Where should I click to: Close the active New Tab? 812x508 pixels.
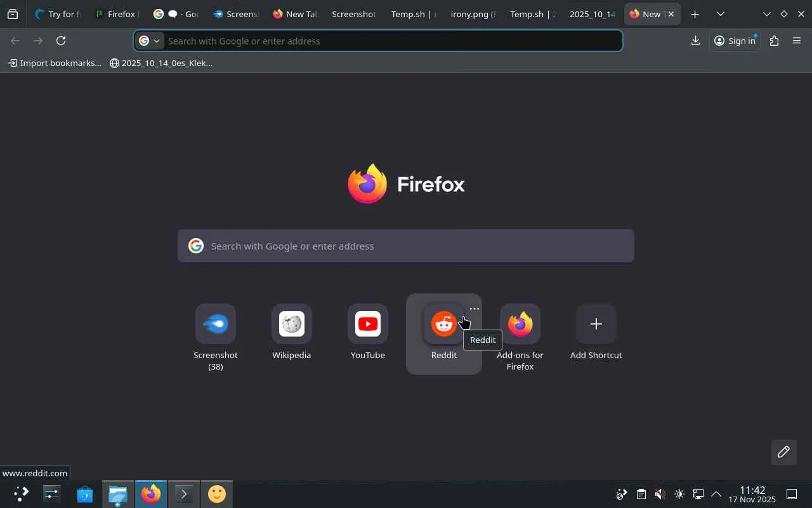(671, 14)
